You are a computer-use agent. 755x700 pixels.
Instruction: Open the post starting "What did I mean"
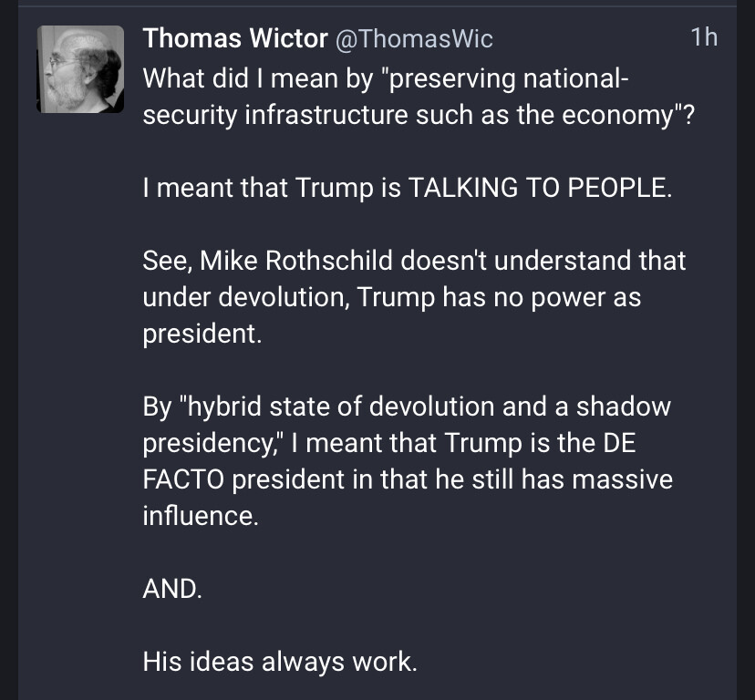coord(383,78)
